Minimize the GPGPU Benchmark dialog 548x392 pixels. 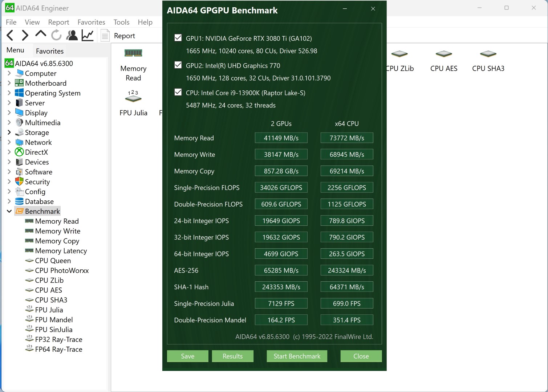click(345, 9)
